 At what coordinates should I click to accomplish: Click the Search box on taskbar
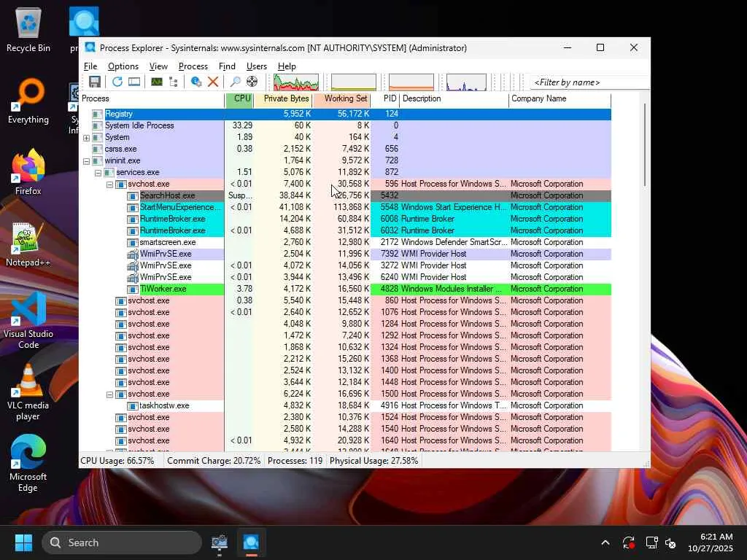122,542
